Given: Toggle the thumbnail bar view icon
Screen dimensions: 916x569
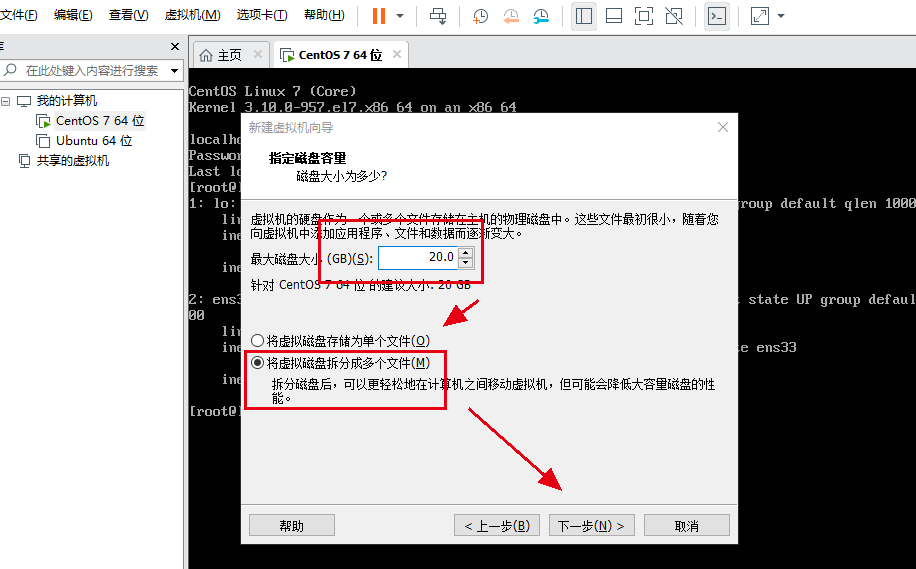Looking at the screenshot, I should coord(614,16).
